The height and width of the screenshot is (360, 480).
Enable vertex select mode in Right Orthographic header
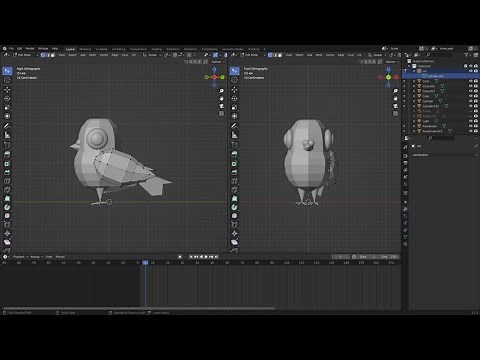click(43, 55)
